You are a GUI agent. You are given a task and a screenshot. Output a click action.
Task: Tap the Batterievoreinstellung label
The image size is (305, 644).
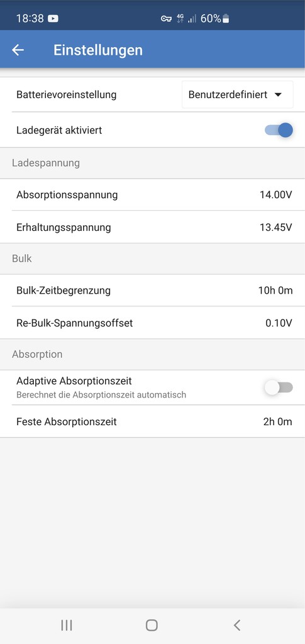click(x=67, y=94)
